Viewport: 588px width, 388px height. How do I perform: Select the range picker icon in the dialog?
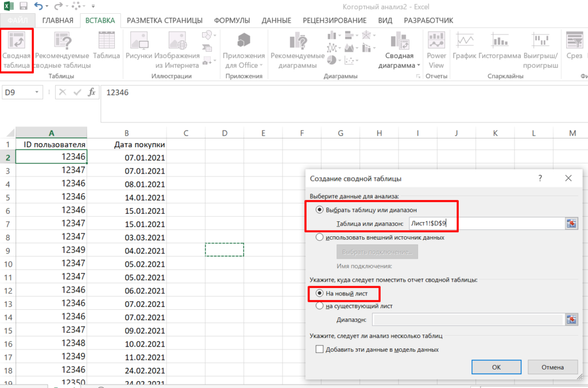point(571,223)
